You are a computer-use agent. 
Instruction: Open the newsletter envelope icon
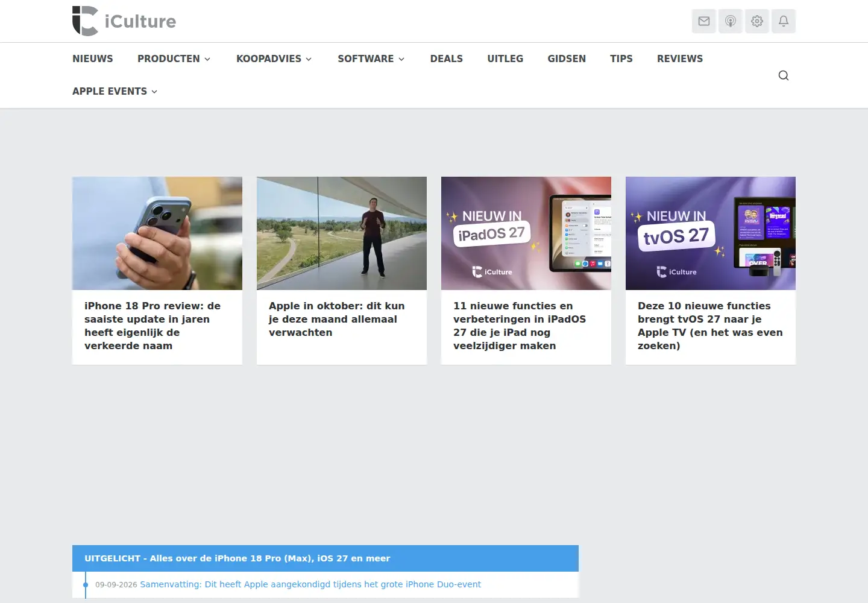[704, 21]
